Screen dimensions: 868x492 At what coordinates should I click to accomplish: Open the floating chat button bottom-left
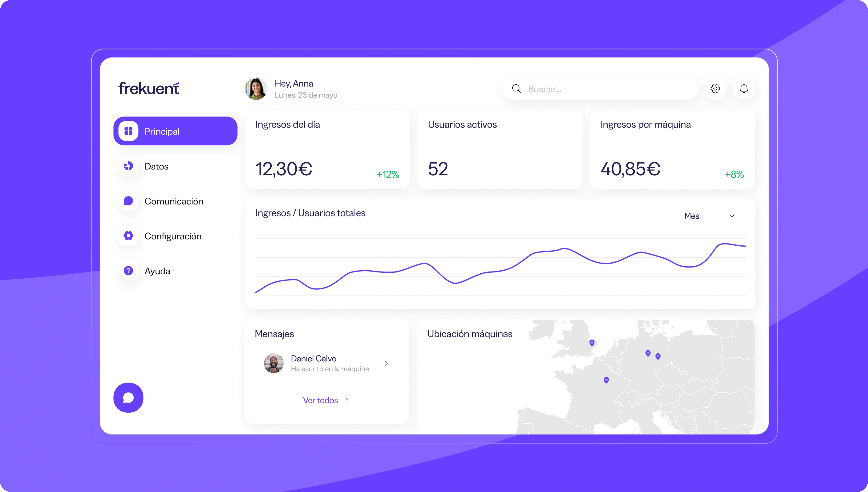click(x=128, y=398)
